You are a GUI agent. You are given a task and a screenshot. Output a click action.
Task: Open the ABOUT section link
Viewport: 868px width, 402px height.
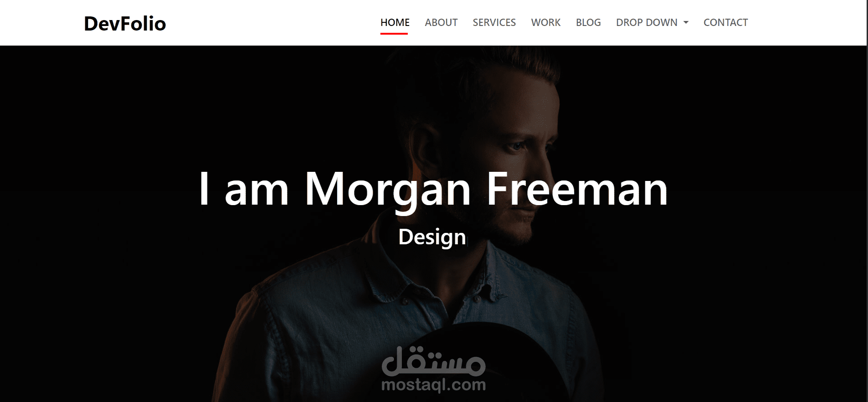pos(441,22)
